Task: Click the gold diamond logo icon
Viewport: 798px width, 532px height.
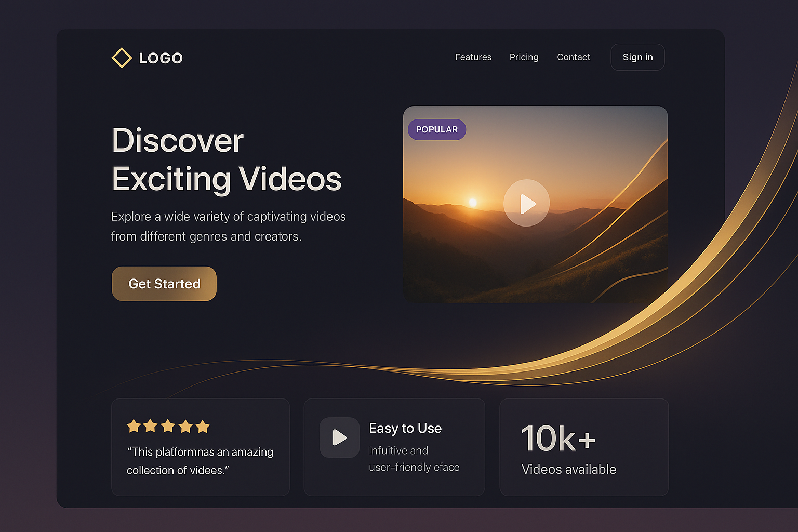Action: (122, 58)
